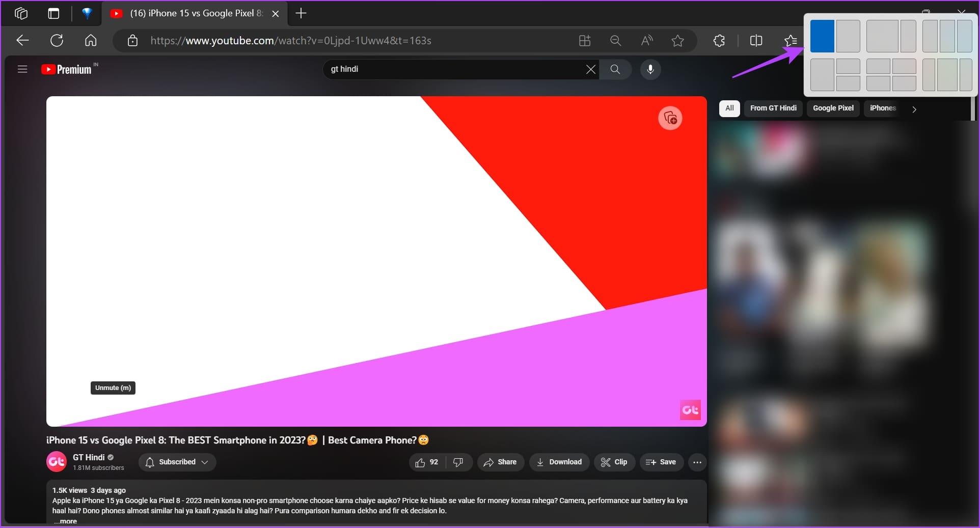Add this page to favorites
This screenshot has height=528, width=980.
(x=677, y=41)
